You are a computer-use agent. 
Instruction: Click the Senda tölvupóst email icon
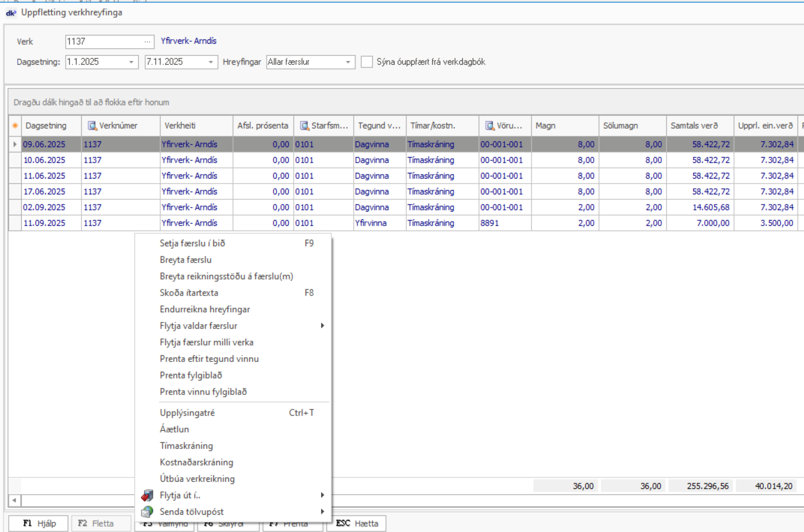pyautogui.click(x=147, y=512)
